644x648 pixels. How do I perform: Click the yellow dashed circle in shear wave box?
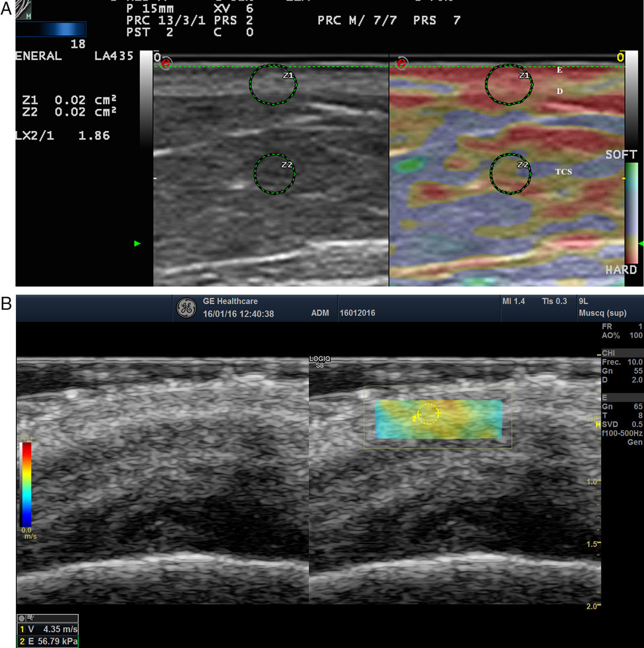pos(428,414)
